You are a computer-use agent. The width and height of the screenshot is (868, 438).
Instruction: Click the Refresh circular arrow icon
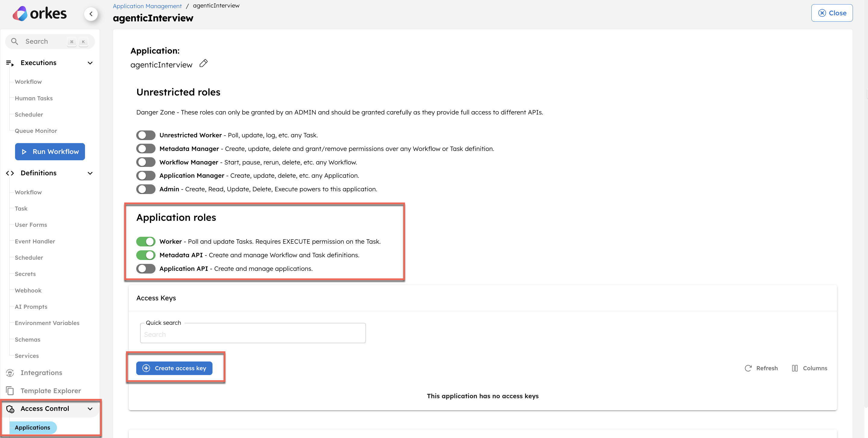(x=748, y=368)
